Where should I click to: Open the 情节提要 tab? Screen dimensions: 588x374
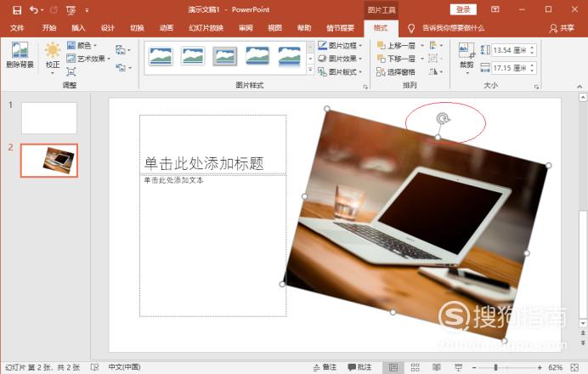coord(340,28)
